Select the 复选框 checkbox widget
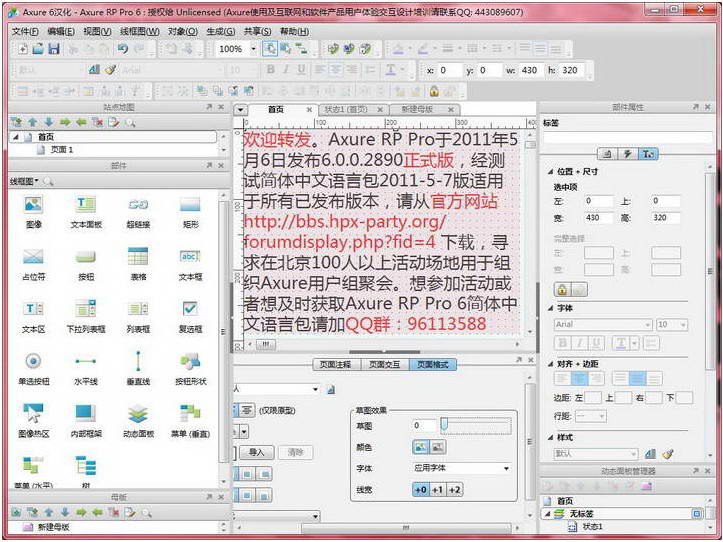This screenshot has width=723, height=542. (190, 316)
